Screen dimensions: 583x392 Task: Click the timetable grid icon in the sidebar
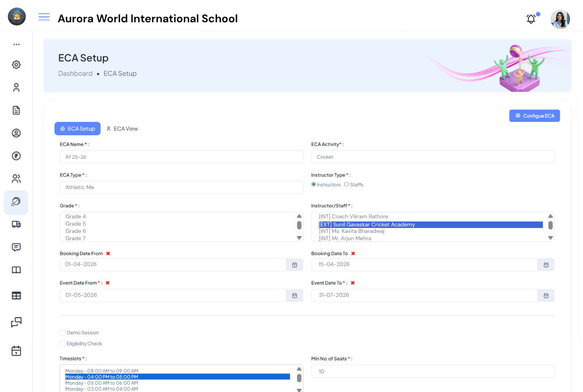pyautogui.click(x=16, y=295)
